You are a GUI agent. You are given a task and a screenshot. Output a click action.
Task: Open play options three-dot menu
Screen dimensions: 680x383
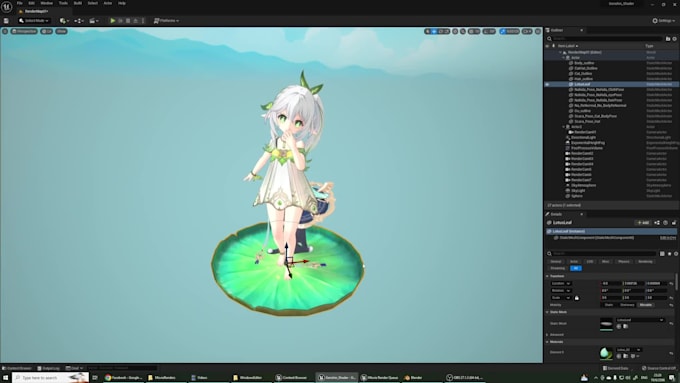click(143, 21)
